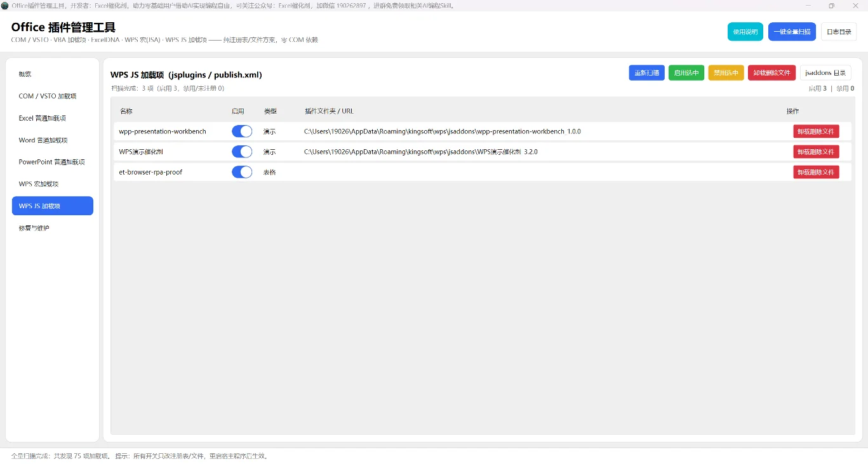Image resolution: width=868 pixels, height=464 pixels.
Task: Open WPS 宏加载项 in sidebar
Action: pyautogui.click(x=53, y=184)
